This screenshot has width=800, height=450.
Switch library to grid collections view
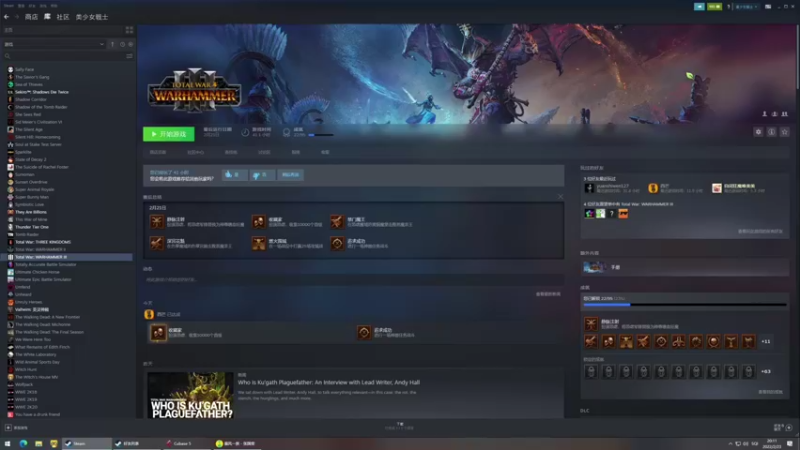tap(129, 30)
